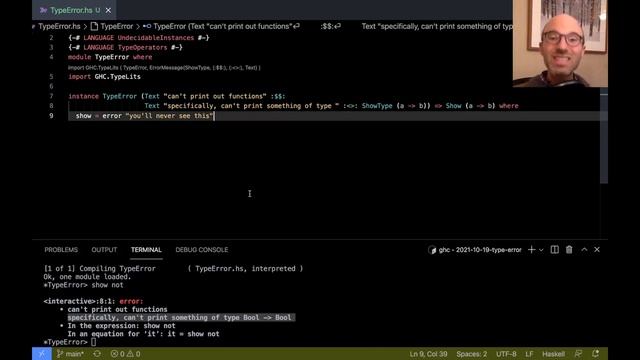Screen dimensions: 640x360
Task: Open feedback icon in status bar
Action: (x=578, y=354)
